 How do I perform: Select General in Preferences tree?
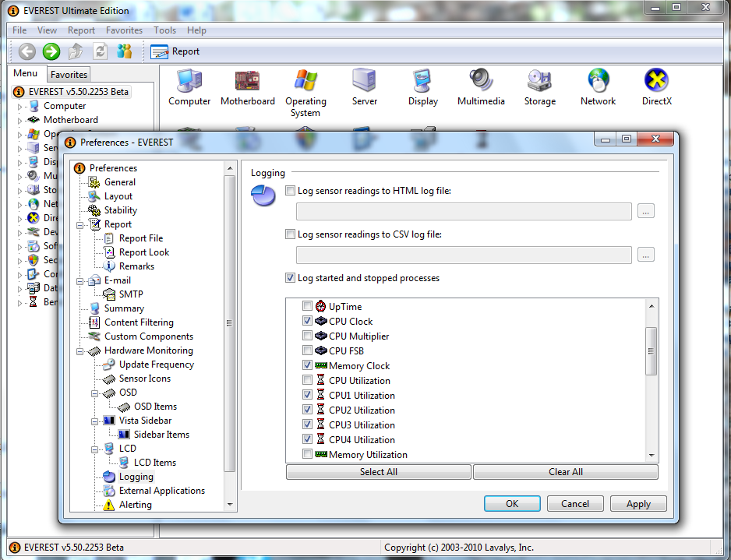point(120,182)
